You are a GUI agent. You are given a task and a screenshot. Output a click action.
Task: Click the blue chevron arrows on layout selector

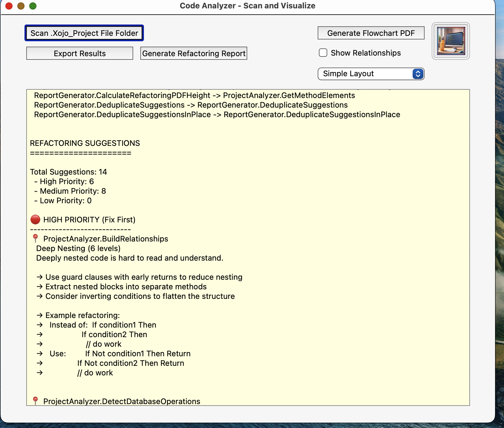point(418,74)
